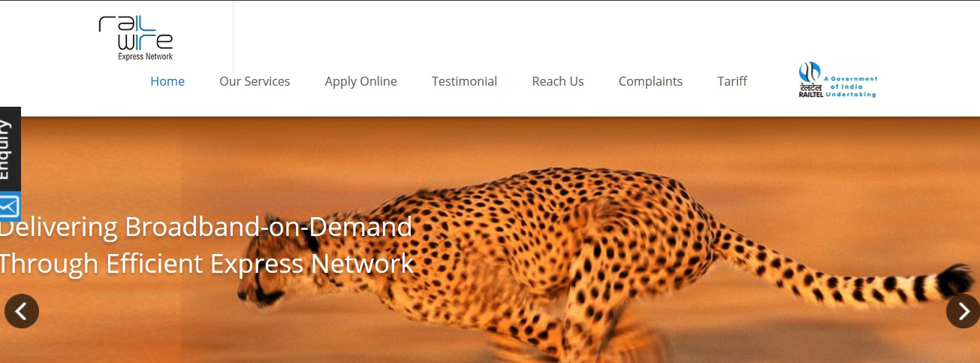This screenshot has height=363, width=980.
Task: Open the Our Services menu
Action: [x=255, y=81]
